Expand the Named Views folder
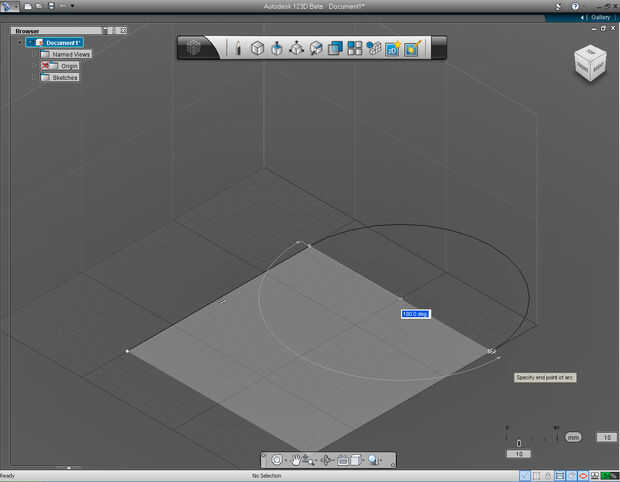This screenshot has height=482, width=620. [36, 54]
